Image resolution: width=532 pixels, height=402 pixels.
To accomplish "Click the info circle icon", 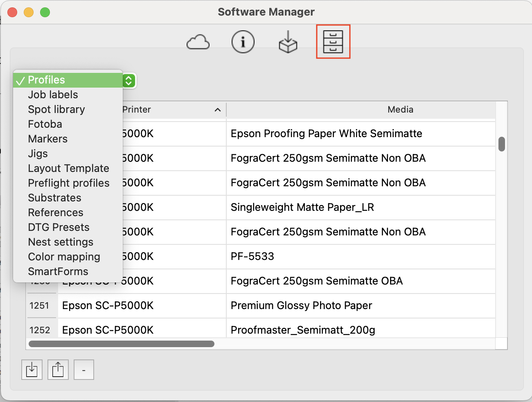I will (243, 42).
